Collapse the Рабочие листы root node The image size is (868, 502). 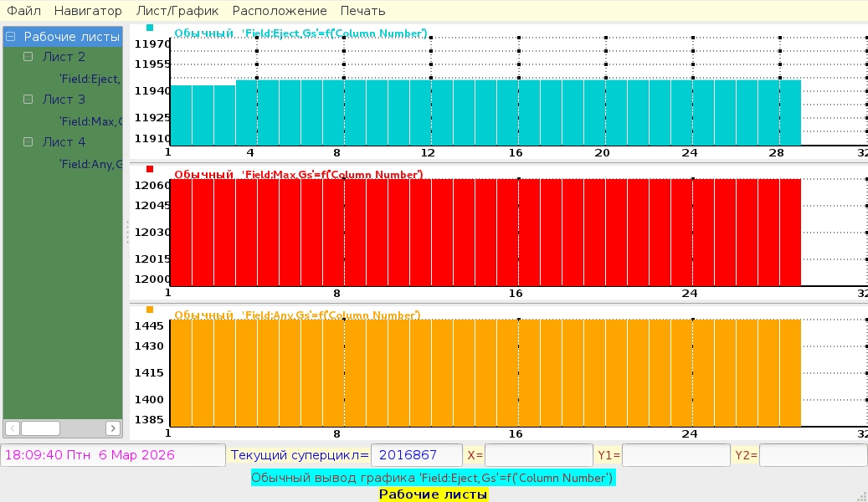point(11,37)
